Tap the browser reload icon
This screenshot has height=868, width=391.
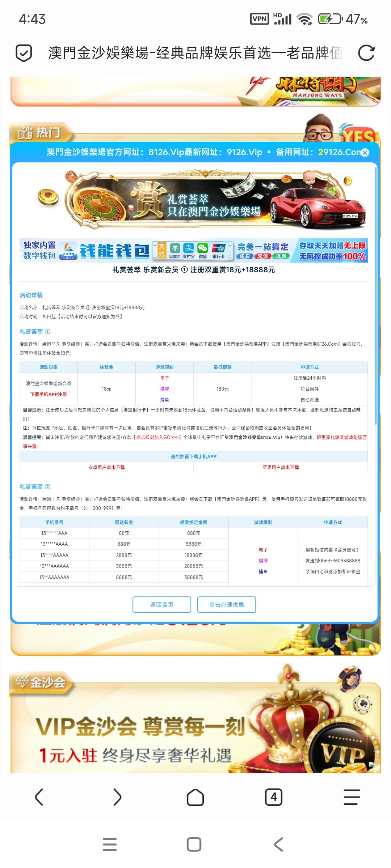pos(366,53)
